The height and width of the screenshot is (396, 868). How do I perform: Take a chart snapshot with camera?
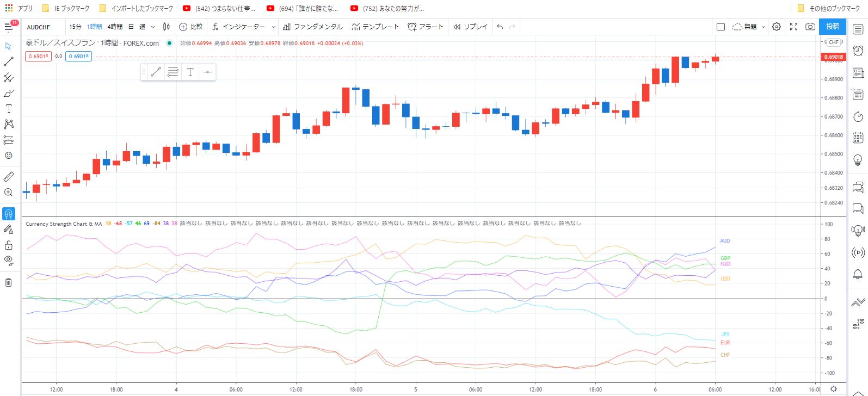810,27
